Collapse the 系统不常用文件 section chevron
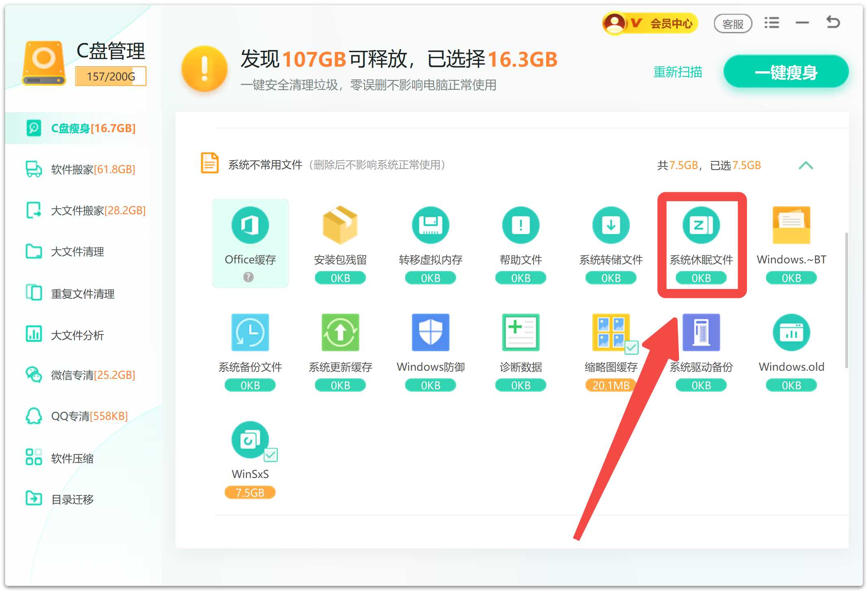 [x=805, y=165]
